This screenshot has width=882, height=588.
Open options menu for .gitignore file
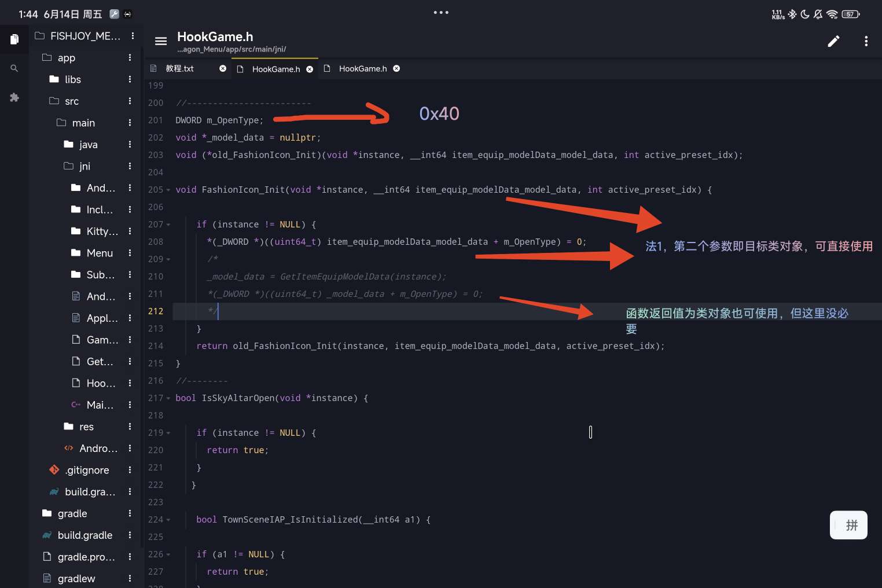pyautogui.click(x=130, y=470)
